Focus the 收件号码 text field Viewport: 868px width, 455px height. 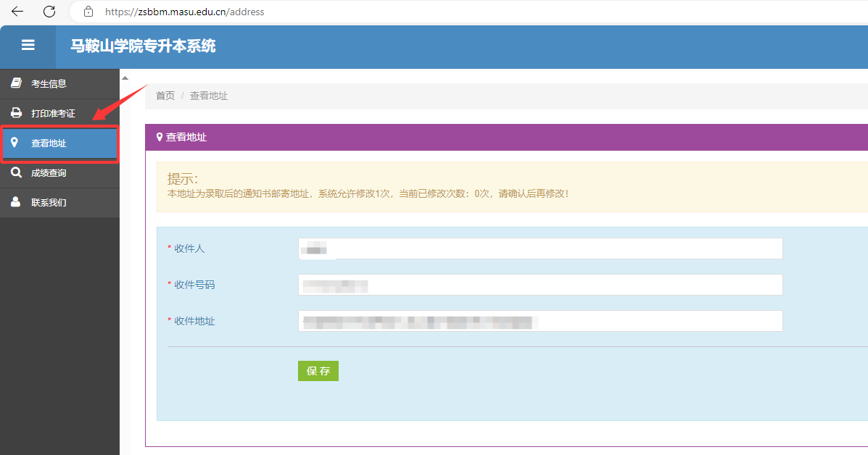coord(540,285)
